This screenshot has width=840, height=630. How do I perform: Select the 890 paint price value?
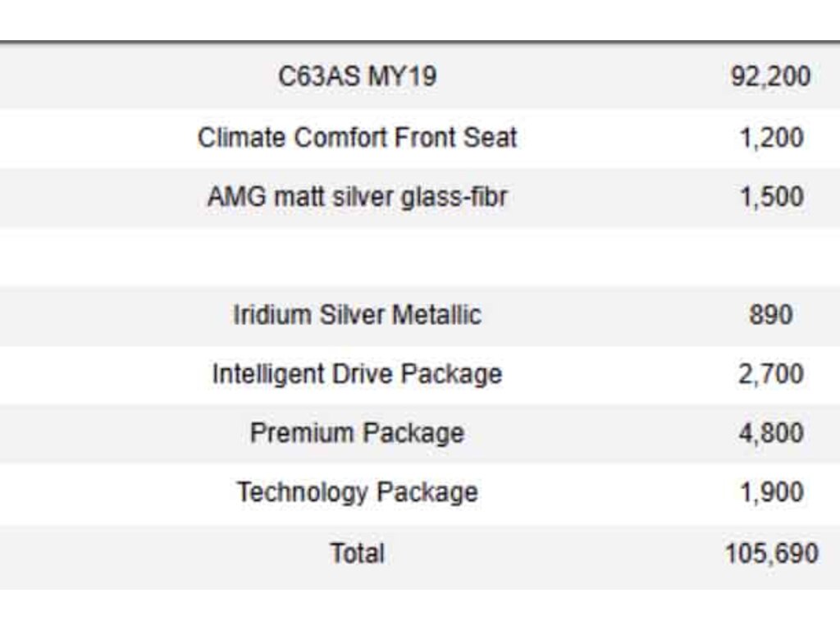click(770, 315)
